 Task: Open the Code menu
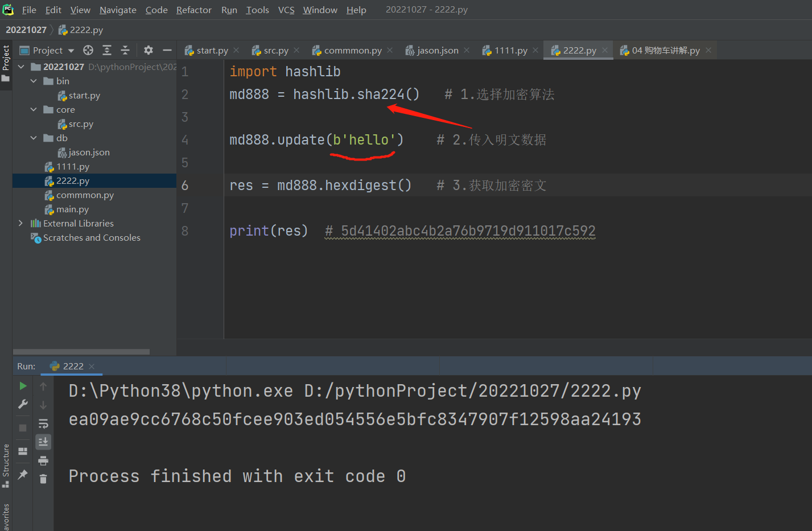point(156,10)
